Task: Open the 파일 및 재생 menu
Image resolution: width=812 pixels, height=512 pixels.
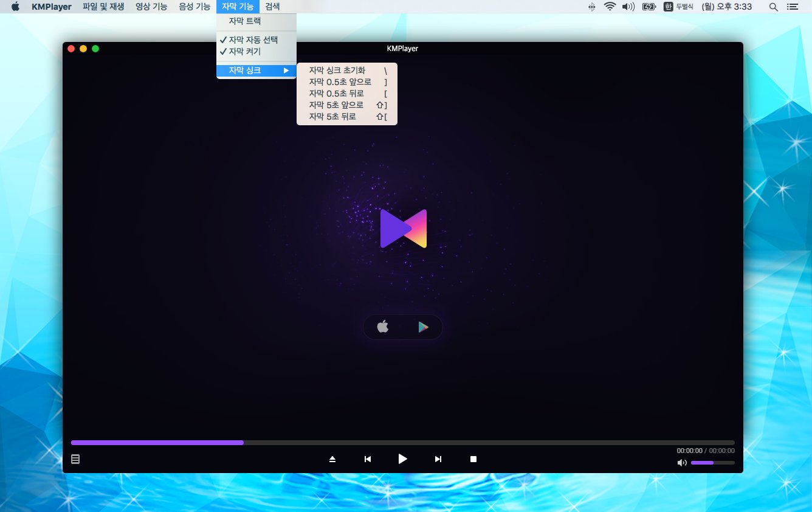Action: pyautogui.click(x=103, y=7)
